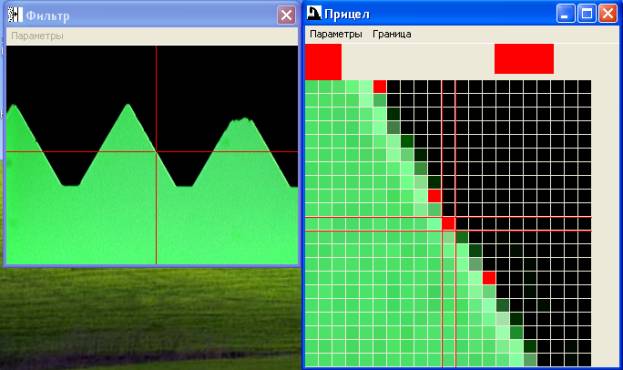Click the red pixel at the grid crosshair center
623x370 pixels.
tap(449, 224)
